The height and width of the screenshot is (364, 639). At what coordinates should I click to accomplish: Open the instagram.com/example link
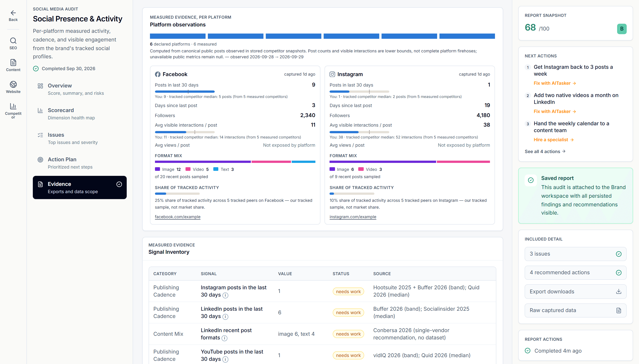(x=353, y=217)
